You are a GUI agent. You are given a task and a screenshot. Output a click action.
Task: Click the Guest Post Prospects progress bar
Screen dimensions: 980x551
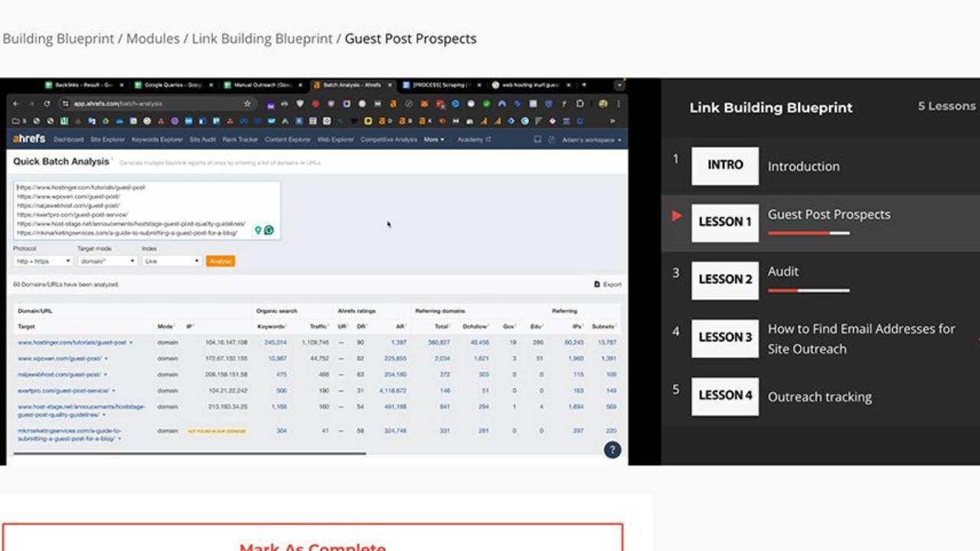pyautogui.click(x=808, y=233)
